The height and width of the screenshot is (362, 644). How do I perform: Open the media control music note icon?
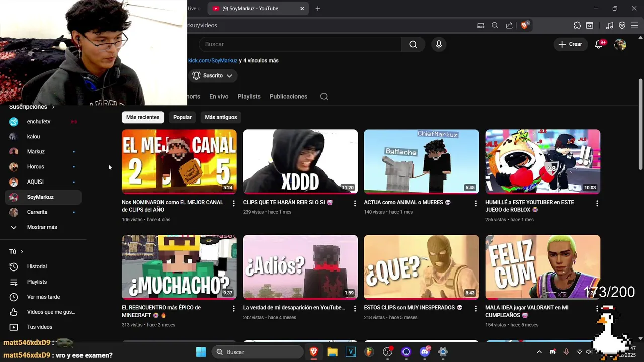[610, 25]
